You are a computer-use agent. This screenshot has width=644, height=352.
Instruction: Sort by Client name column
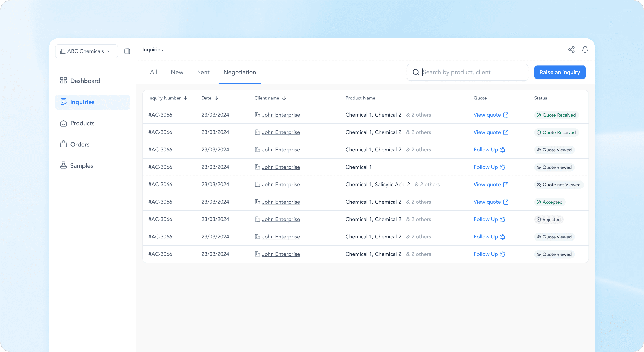(284, 98)
